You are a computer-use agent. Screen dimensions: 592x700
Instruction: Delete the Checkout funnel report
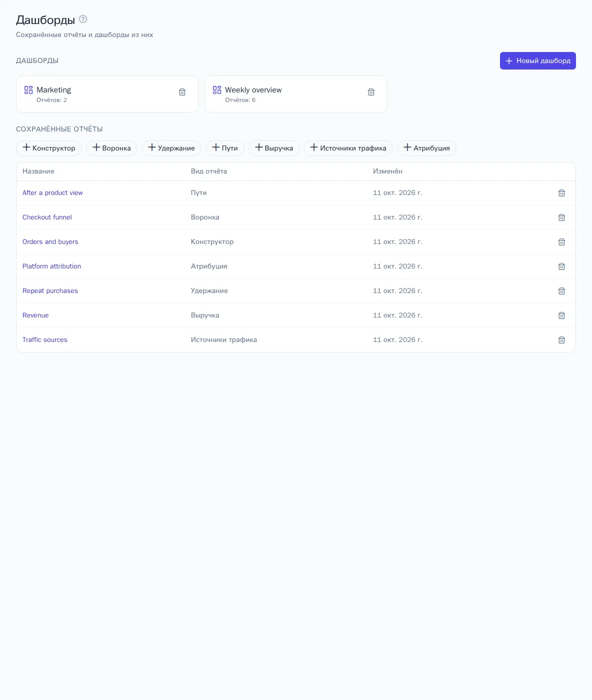561,217
